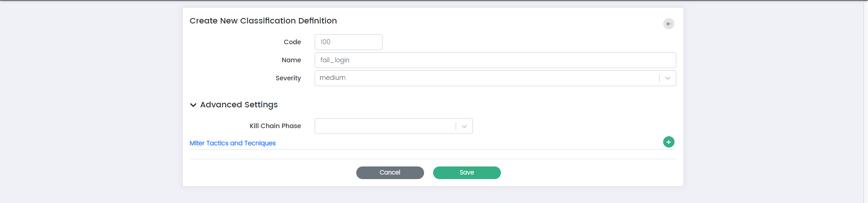Add a Miter tactic with the green plus
Viewport: 868px width, 203px height.
point(669,142)
